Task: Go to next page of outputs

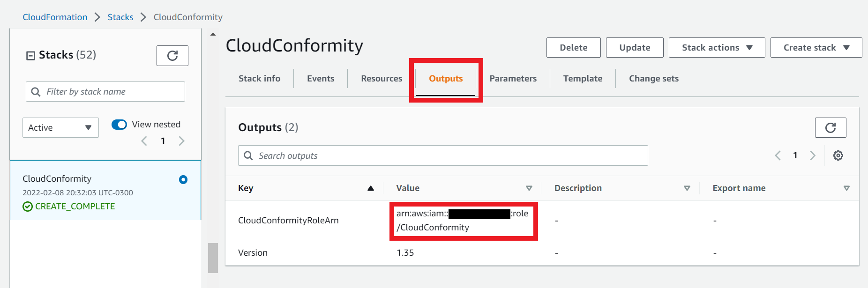Action: (x=813, y=155)
